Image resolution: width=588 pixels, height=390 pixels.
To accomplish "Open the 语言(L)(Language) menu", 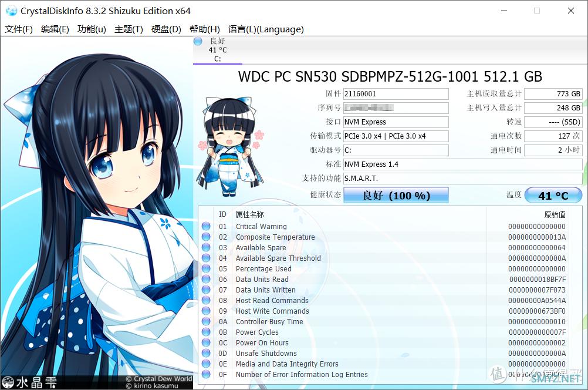I will click(x=266, y=29).
